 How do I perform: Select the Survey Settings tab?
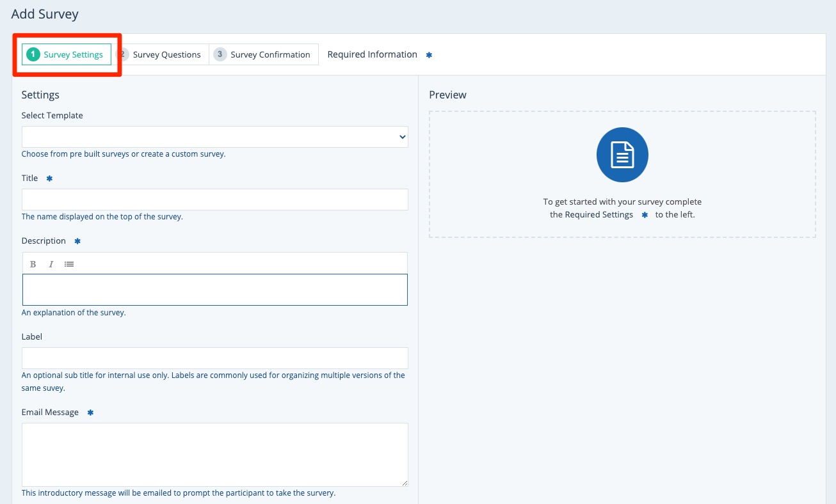pyautogui.click(x=73, y=54)
